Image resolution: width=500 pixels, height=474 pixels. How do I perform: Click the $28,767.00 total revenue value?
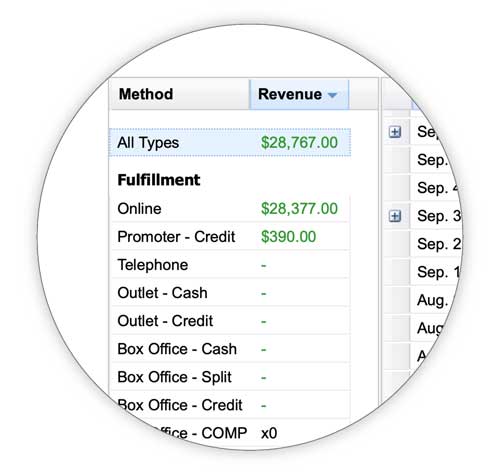tap(299, 143)
